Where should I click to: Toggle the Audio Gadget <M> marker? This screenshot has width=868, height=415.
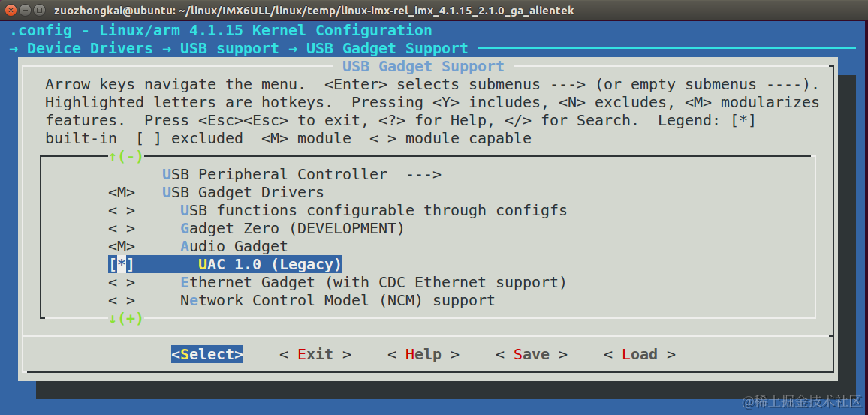click(122, 247)
